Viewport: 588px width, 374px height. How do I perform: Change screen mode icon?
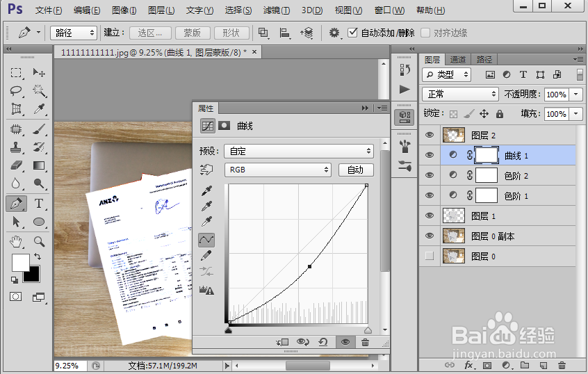(38, 298)
